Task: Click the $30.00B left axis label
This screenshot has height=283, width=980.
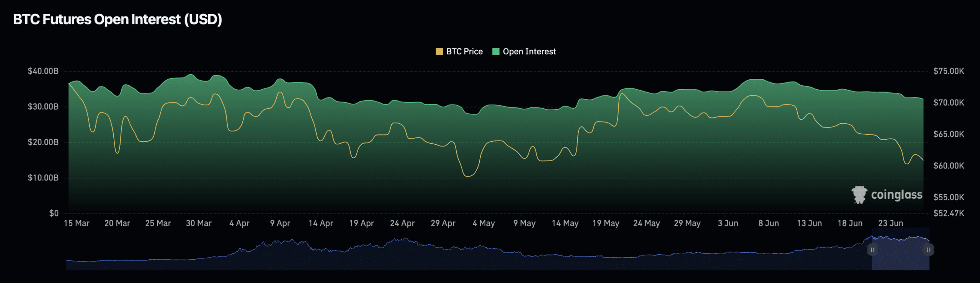Action: [43, 107]
